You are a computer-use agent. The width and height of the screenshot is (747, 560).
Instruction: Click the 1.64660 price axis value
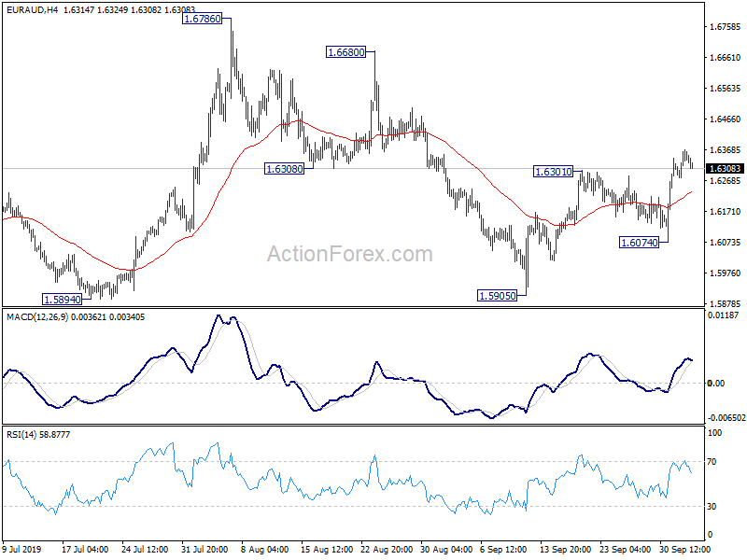[726, 119]
